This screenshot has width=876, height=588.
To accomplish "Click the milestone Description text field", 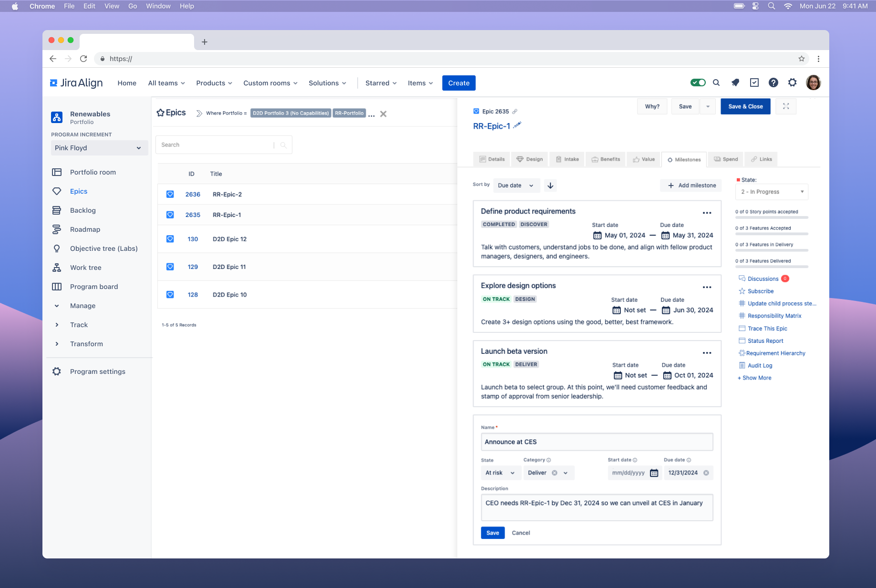I will [x=597, y=507].
